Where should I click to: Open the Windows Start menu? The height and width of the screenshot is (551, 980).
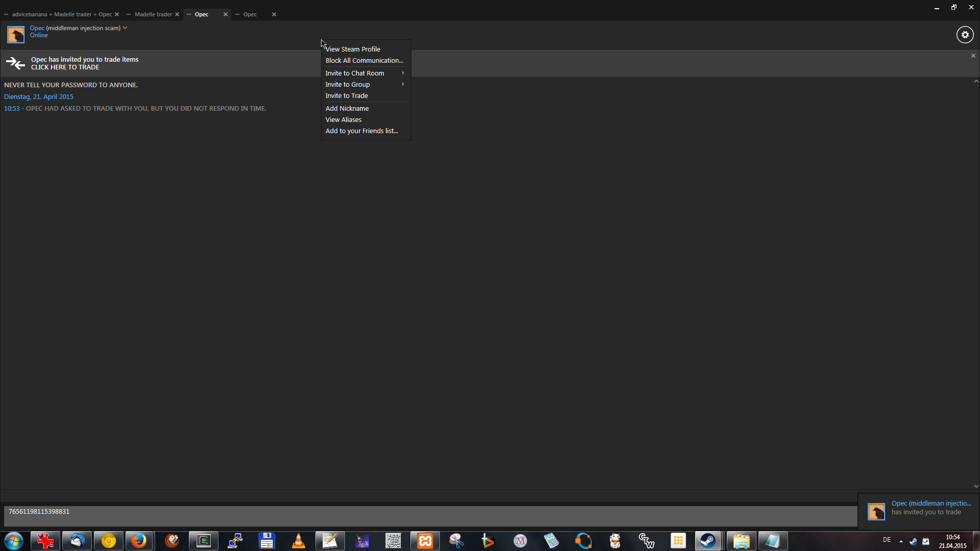(x=14, y=541)
